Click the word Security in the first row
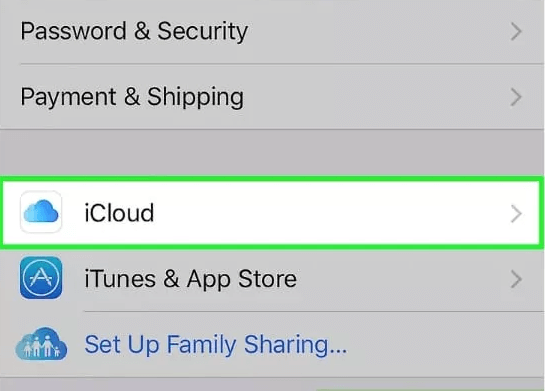548x391 pixels. [x=203, y=31]
